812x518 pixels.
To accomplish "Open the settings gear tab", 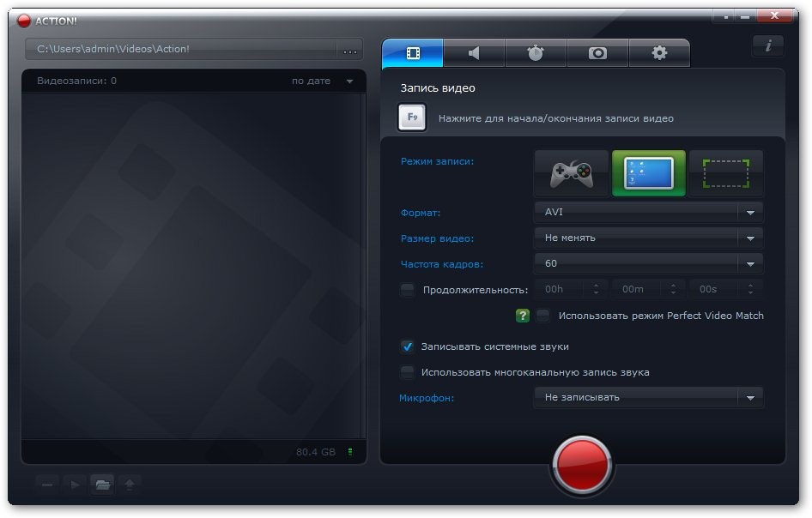I will (659, 53).
